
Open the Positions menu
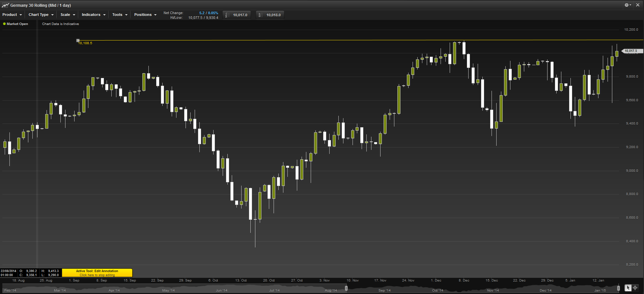pyautogui.click(x=145, y=15)
